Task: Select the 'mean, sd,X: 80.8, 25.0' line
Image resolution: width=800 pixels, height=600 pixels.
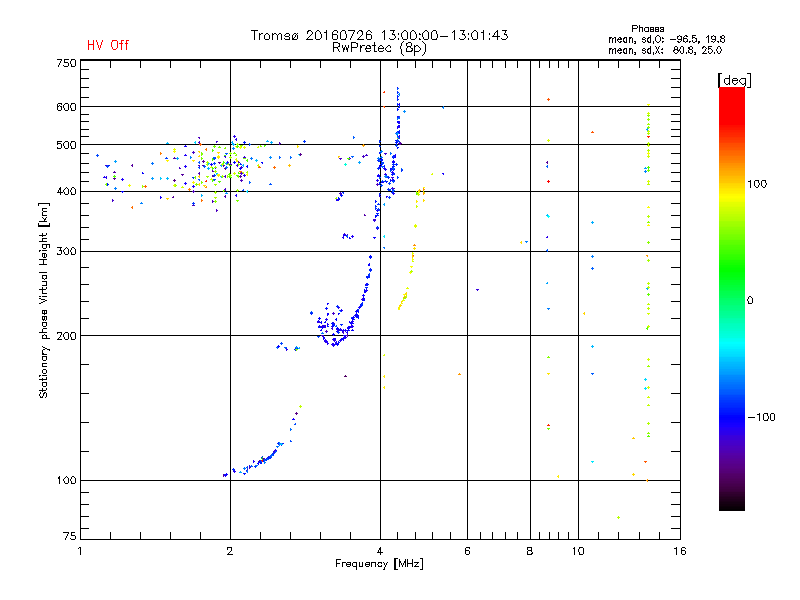Action: [665, 50]
